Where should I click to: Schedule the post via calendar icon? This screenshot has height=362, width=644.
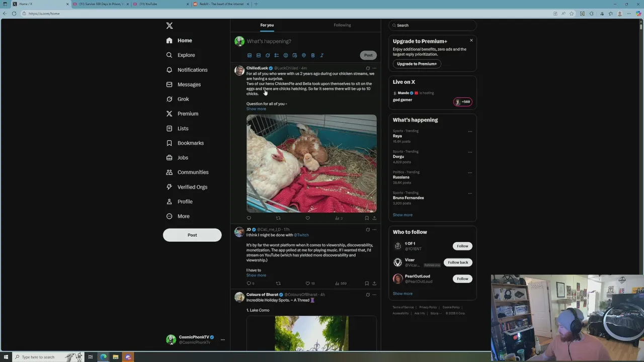click(295, 55)
